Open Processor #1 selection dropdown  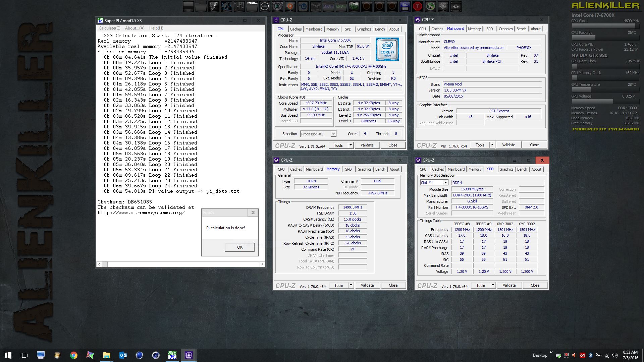coord(333,134)
